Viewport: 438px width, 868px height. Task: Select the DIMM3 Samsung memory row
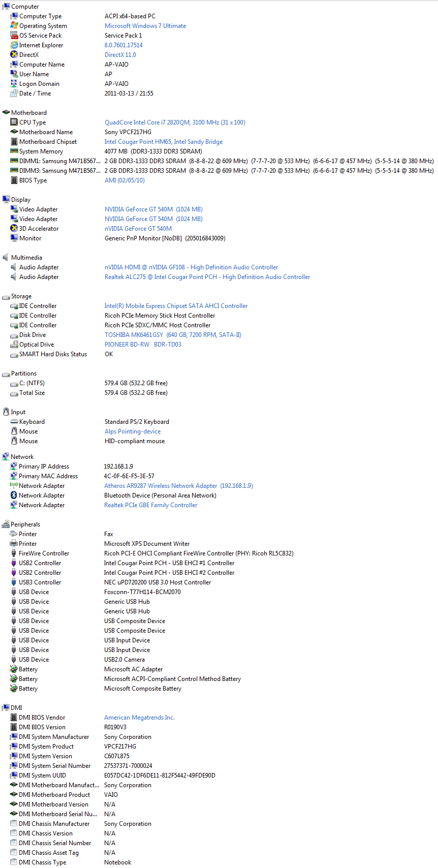pyautogui.click(x=222, y=171)
